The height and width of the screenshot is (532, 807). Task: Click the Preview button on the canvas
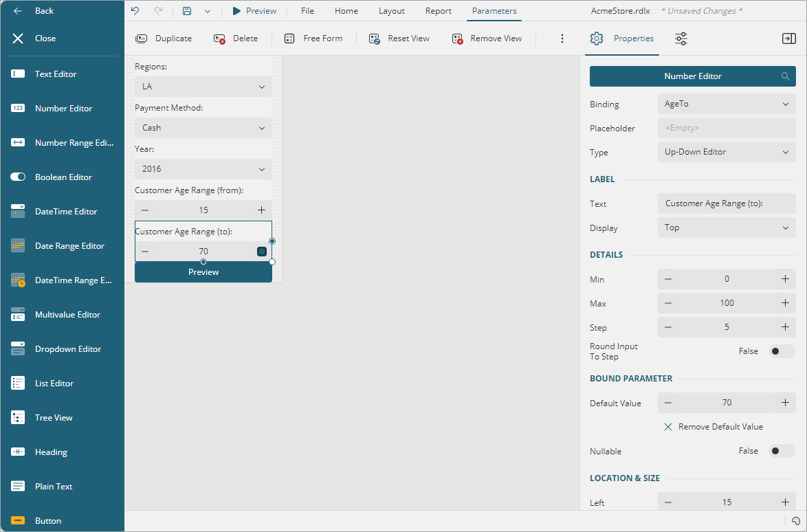pos(203,272)
